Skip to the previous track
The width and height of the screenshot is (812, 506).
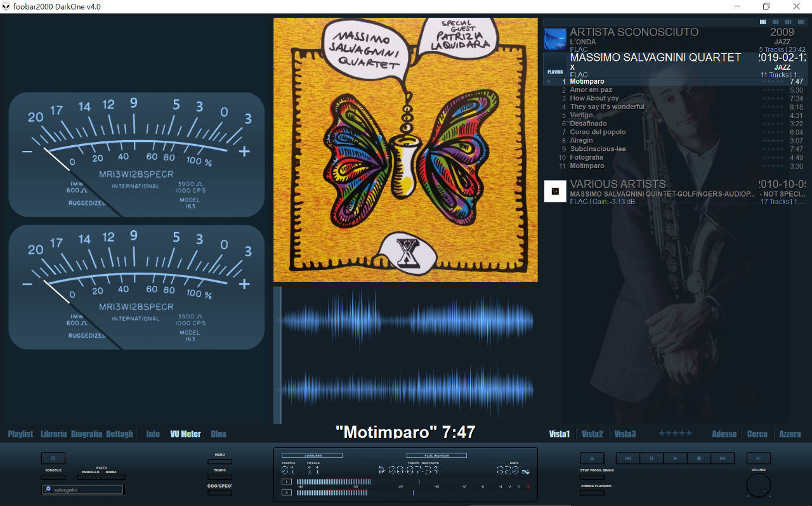(628, 458)
